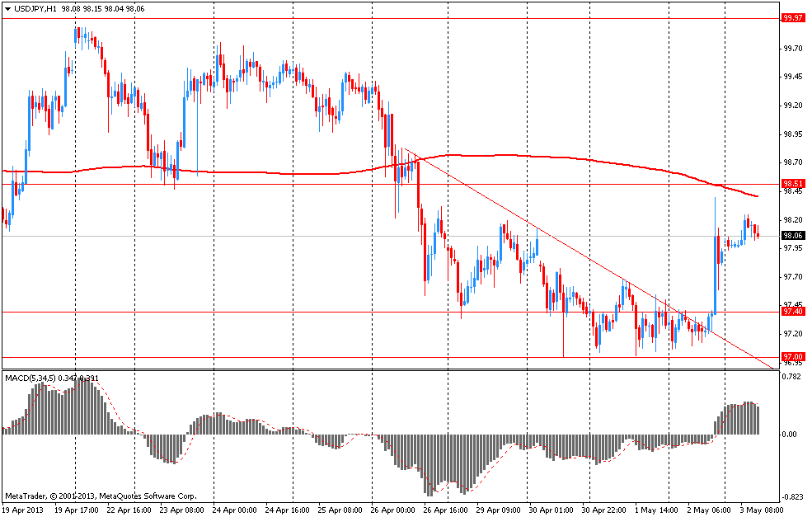Click the 1 May 14:00 time label
This screenshot has height=517, width=812.
(x=657, y=510)
